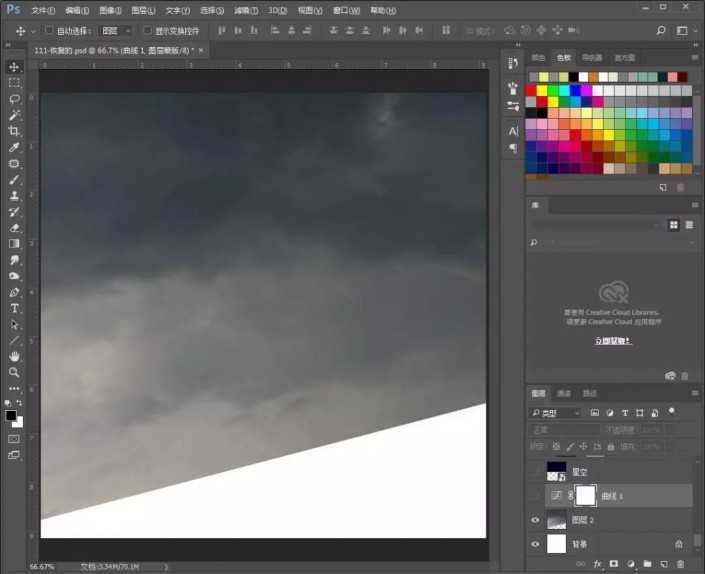This screenshot has width=705, height=574.
Task: Switch to the 通道 tab
Action: [x=564, y=393]
